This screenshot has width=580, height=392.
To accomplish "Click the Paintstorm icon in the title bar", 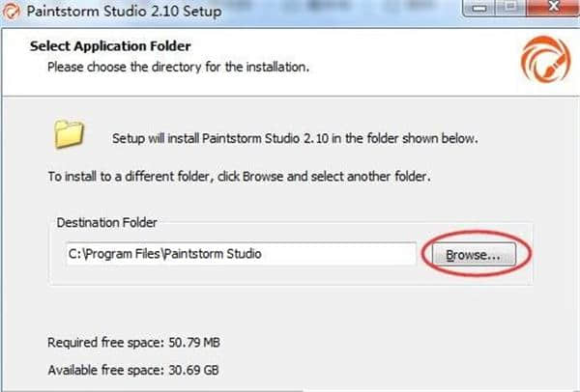I will [x=11, y=13].
